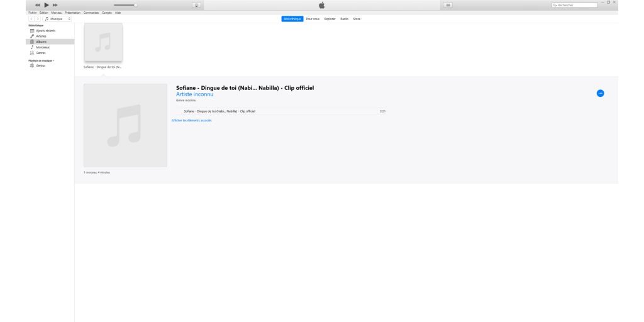Open the Morceau menu
The height and width of the screenshot is (322, 644).
[x=57, y=13]
